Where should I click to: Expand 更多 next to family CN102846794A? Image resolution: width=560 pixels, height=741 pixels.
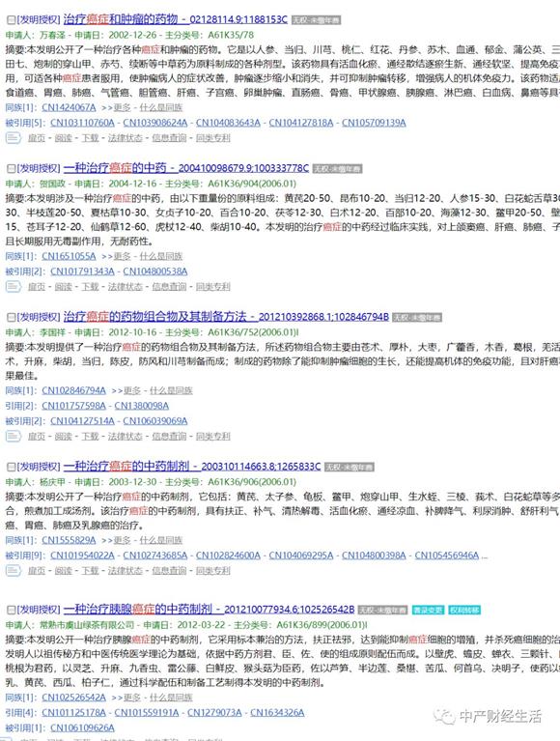(131, 391)
